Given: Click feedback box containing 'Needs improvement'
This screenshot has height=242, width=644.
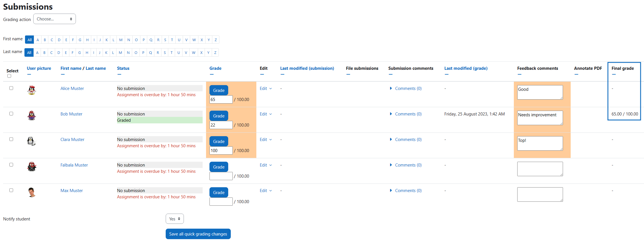Looking at the screenshot, I should 540,118.
